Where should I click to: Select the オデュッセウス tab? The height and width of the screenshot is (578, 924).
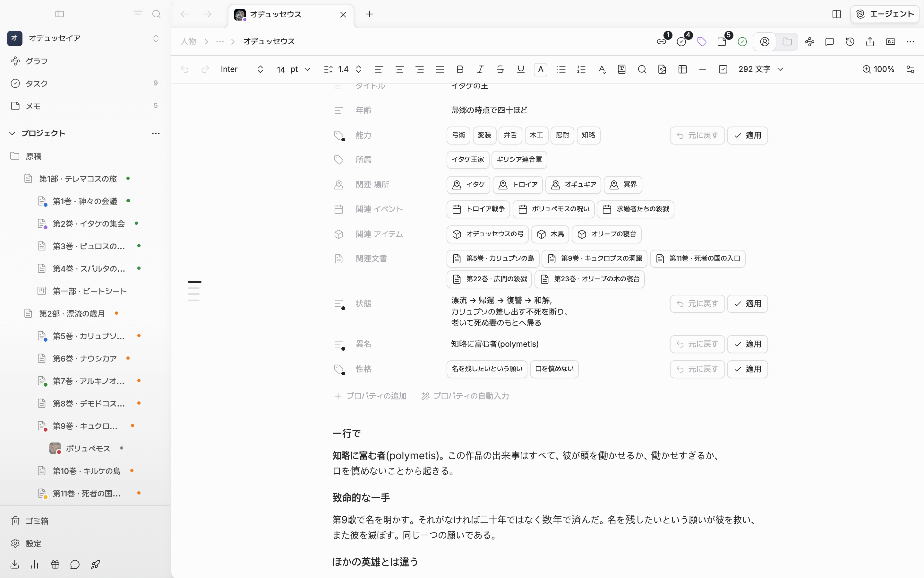pyautogui.click(x=291, y=14)
